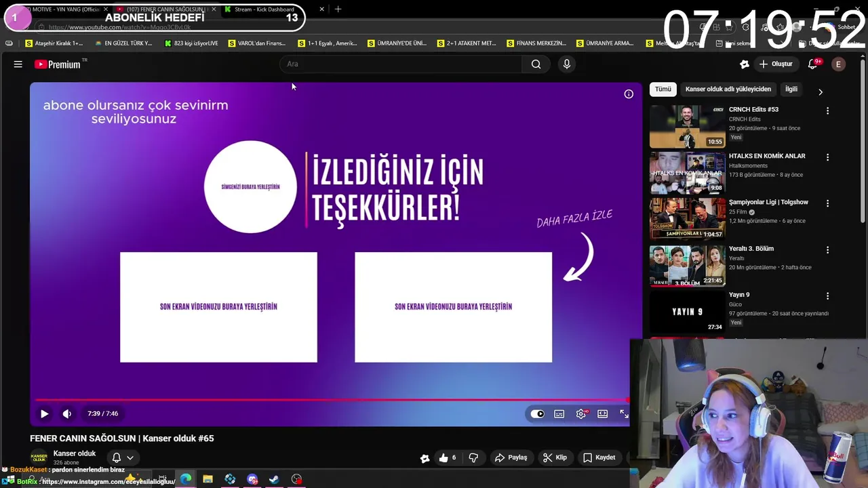Click the sparkle Ask icon beside like button
The image size is (868, 488).
(425, 458)
